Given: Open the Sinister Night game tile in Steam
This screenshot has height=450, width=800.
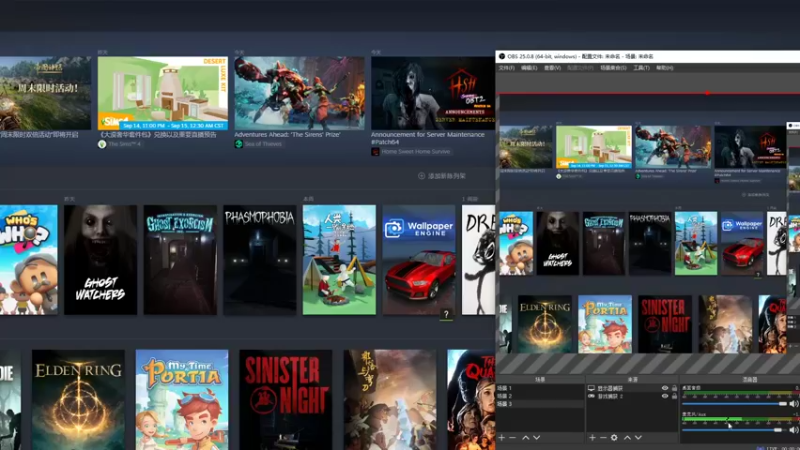Looking at the screenshot, I should [x=286, y=399].
